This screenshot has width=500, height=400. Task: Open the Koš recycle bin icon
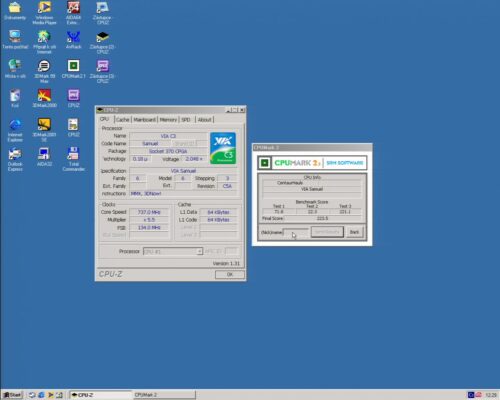pos(15,98)
